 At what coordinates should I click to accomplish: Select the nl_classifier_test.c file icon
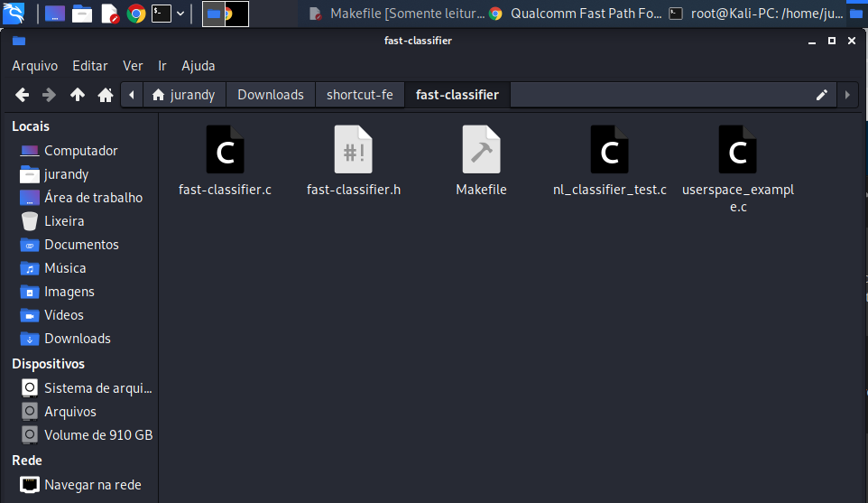tap(609, 150)
